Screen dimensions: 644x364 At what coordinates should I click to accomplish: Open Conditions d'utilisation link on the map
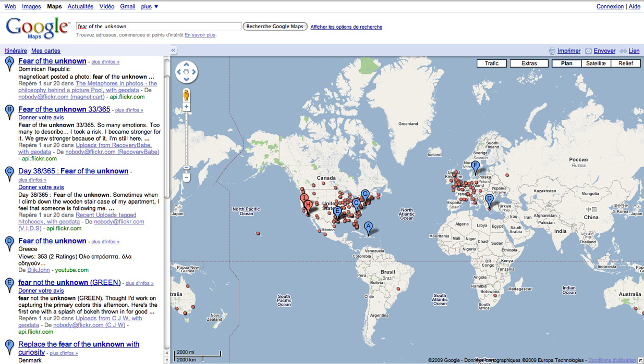coord(612,360)
